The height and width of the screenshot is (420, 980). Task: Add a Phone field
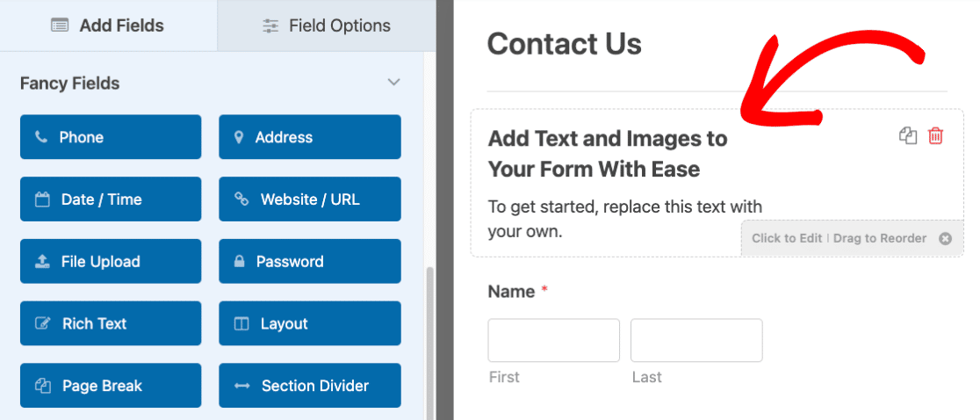point(111,137)
